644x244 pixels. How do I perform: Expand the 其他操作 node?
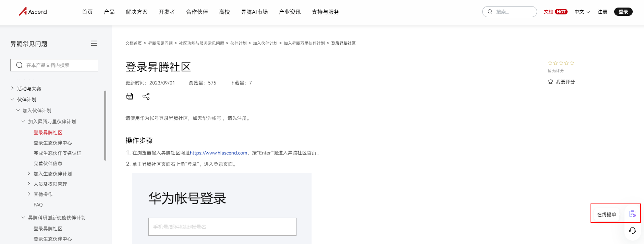tap(29, 194)
